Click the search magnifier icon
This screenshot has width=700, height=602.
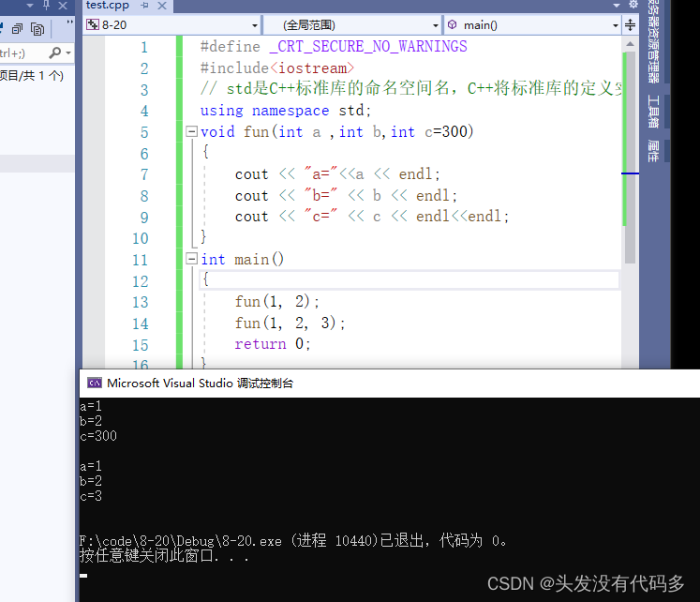point(55,53)
